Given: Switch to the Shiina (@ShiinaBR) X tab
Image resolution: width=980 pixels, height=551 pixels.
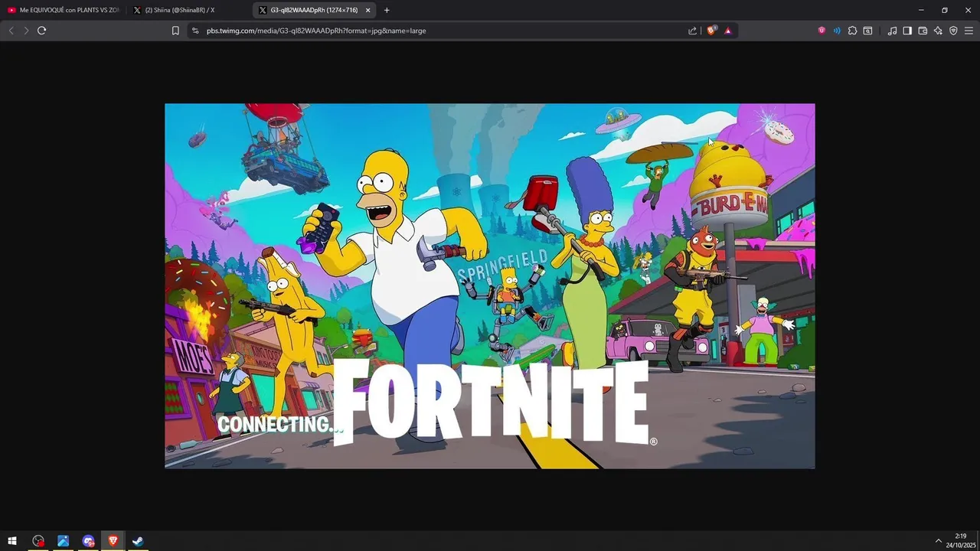Looking at the screenshot, I should tap(188, 10).
